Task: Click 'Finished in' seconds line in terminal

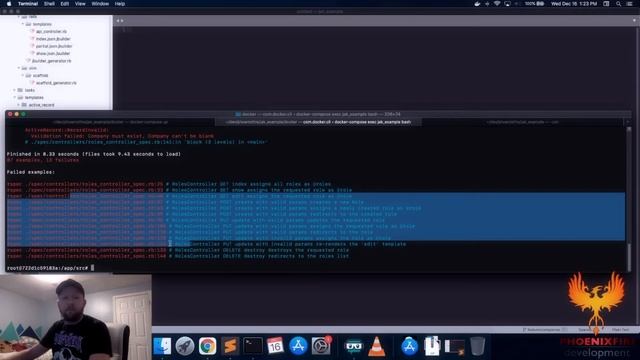Action: click(x=94, y=154)
